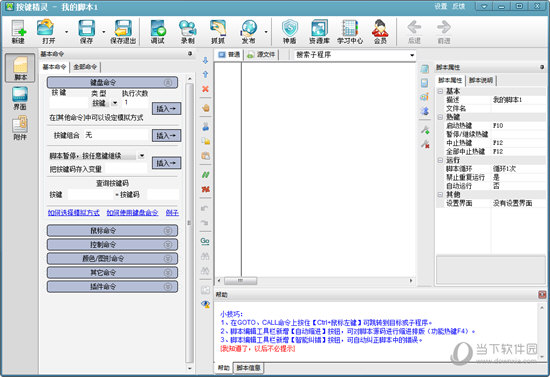
Task: Delete line with the red X icon
Action: click(x=206, y=89)
